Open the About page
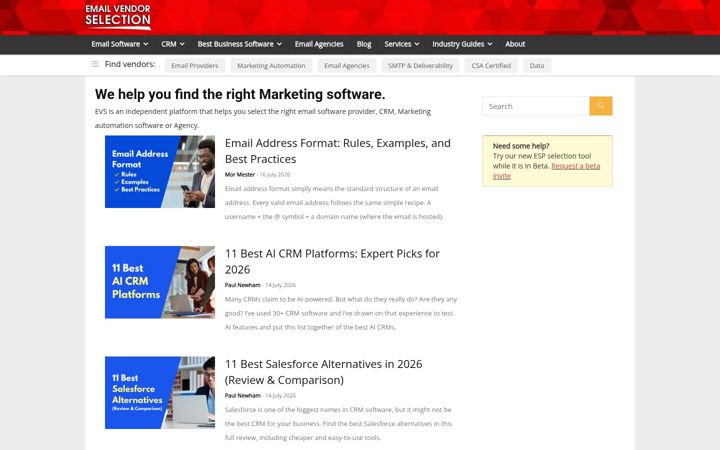The width and height of the screenshot is (720, 450). 515,44
